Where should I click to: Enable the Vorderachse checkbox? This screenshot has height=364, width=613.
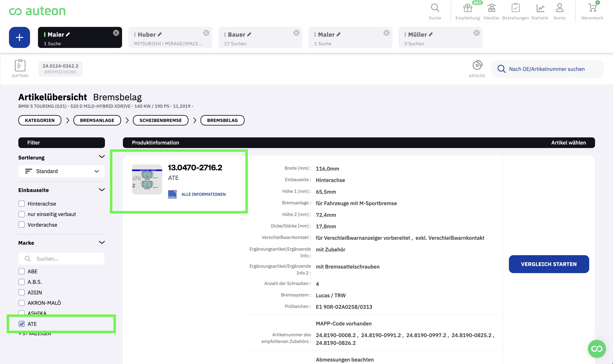[x=22, y=225]
